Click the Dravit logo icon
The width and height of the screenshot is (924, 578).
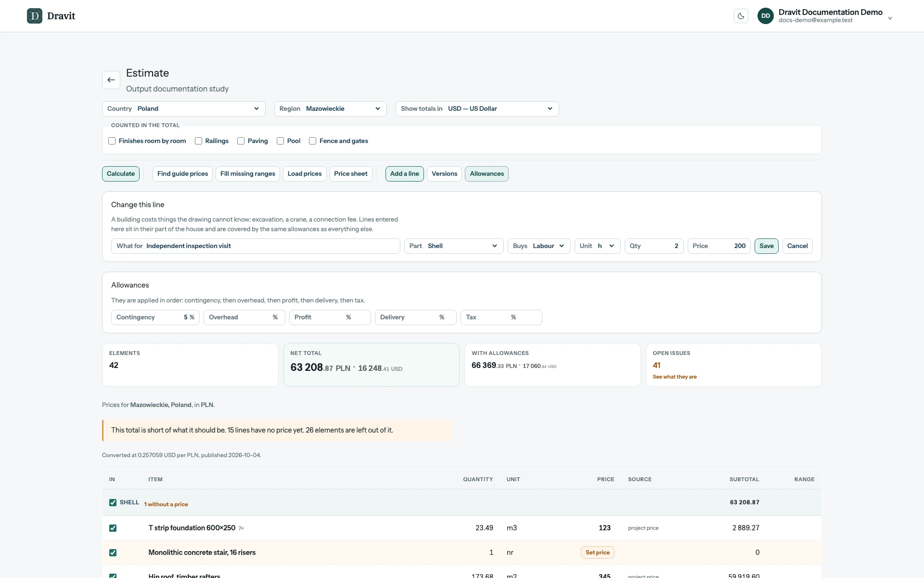35,16
